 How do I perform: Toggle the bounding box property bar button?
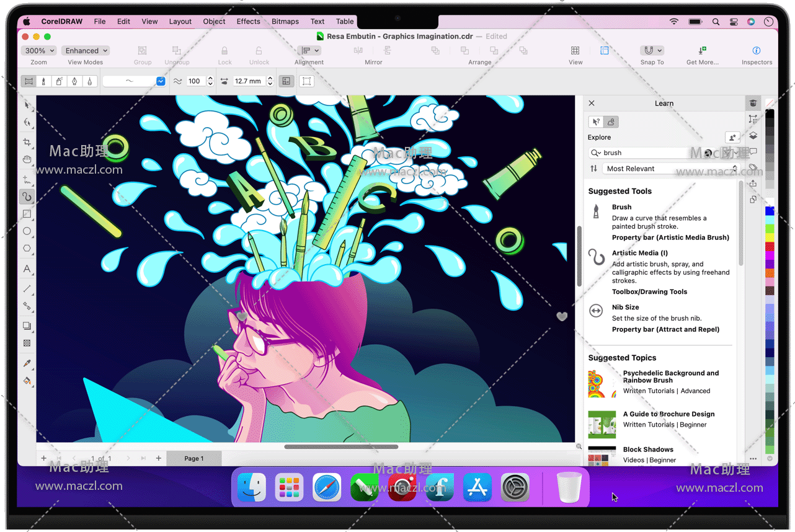pos(306,81)
